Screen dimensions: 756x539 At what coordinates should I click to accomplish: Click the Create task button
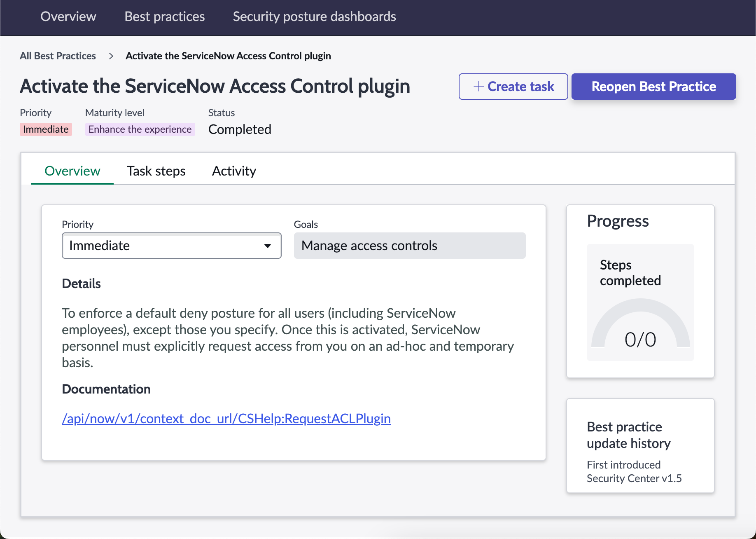(513, 87)
